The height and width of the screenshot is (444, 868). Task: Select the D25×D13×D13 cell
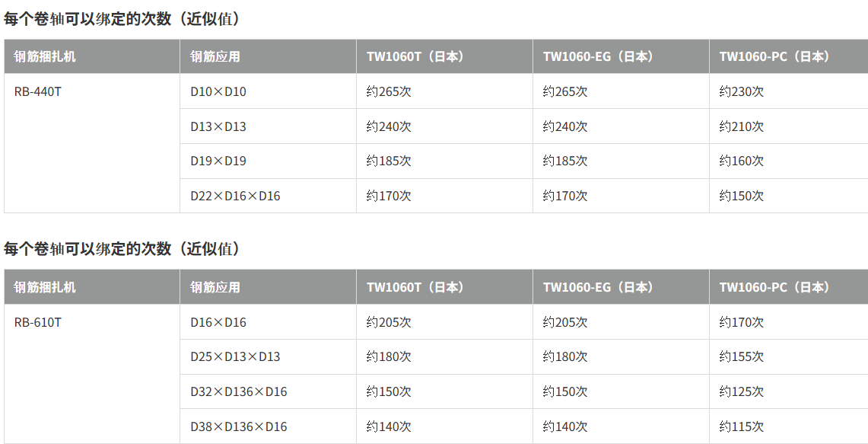(x=235, y=356)
